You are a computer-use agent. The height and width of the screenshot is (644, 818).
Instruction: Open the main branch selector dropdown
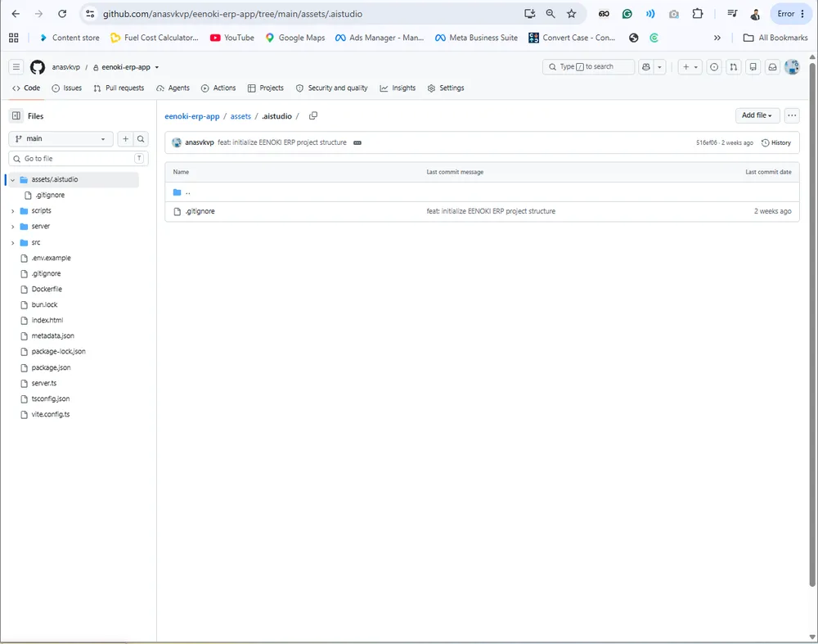coord(61,139)
